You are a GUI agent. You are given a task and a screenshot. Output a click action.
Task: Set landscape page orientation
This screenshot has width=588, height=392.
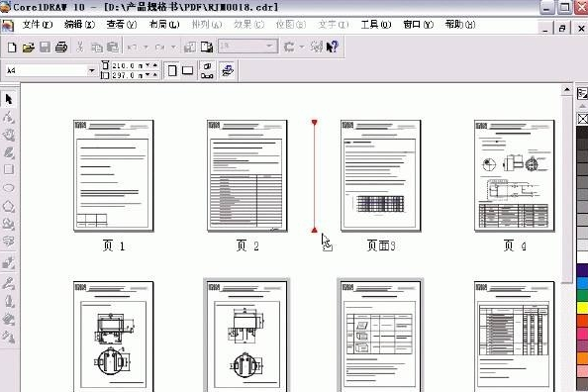[x=187, y=70]
